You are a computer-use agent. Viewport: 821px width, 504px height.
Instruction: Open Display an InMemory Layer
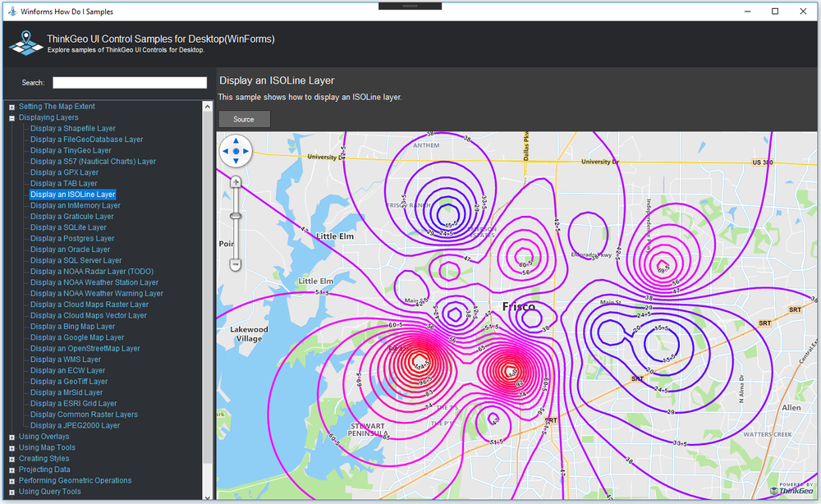point(76,205)
